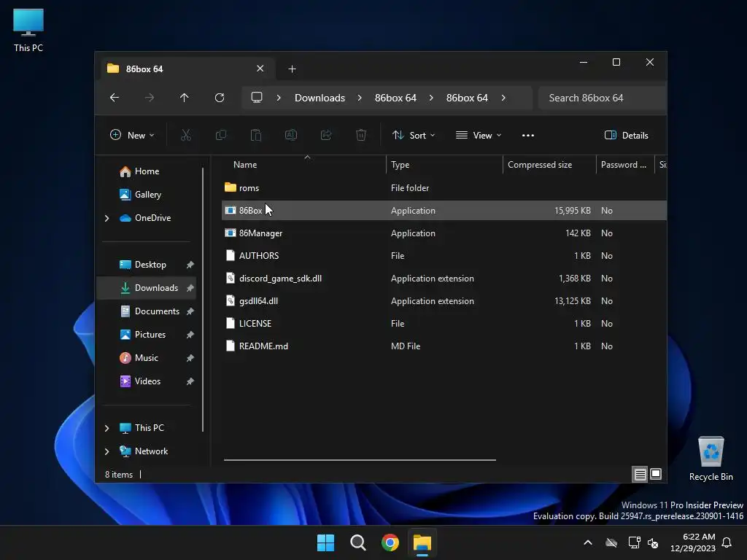Select the roms folder
The width and height of the screenshot is (747, 560).
click(444, 188)
